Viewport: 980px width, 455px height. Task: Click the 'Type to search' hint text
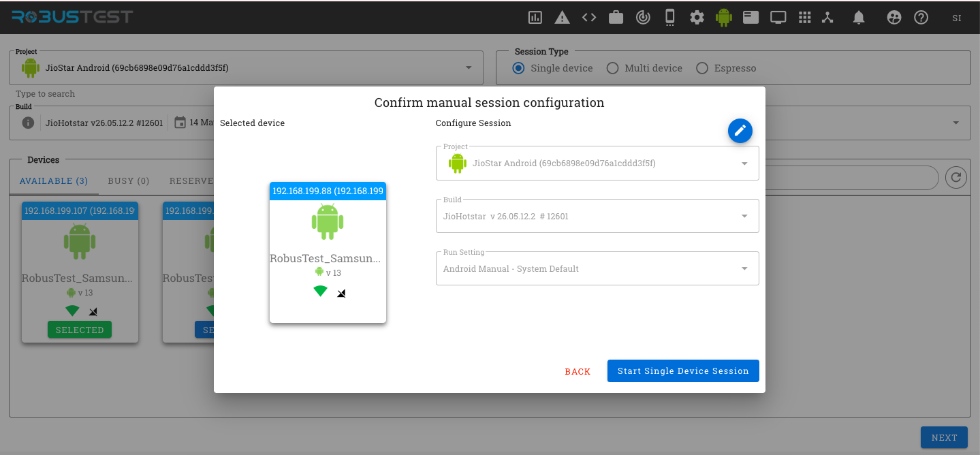(46, 94)
